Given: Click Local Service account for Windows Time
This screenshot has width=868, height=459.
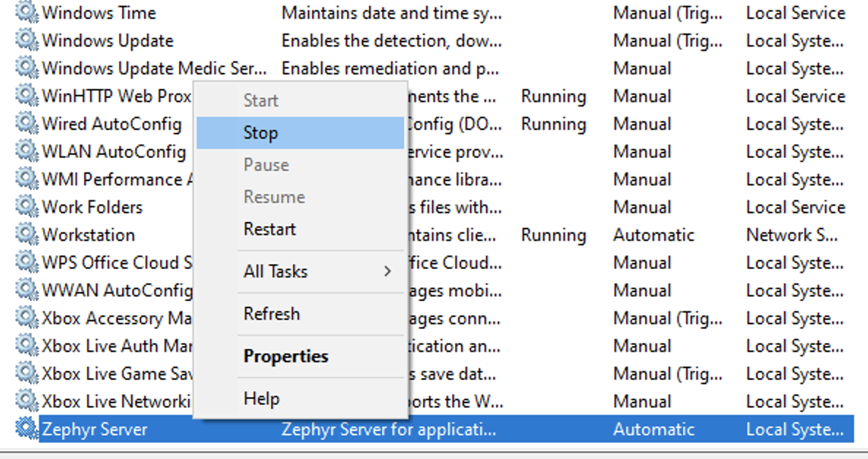Looking at the screenshot, I should point(795,12).
